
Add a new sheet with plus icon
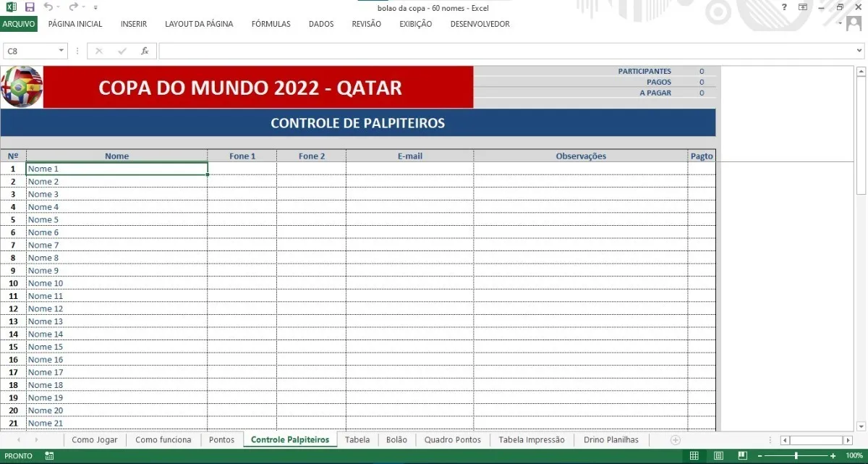tap(675, 440)
